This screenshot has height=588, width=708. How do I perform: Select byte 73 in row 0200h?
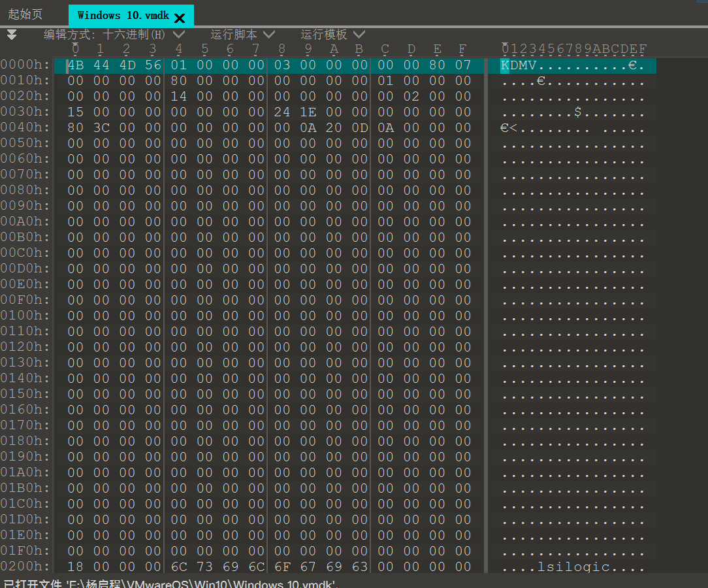coord(204,567)
